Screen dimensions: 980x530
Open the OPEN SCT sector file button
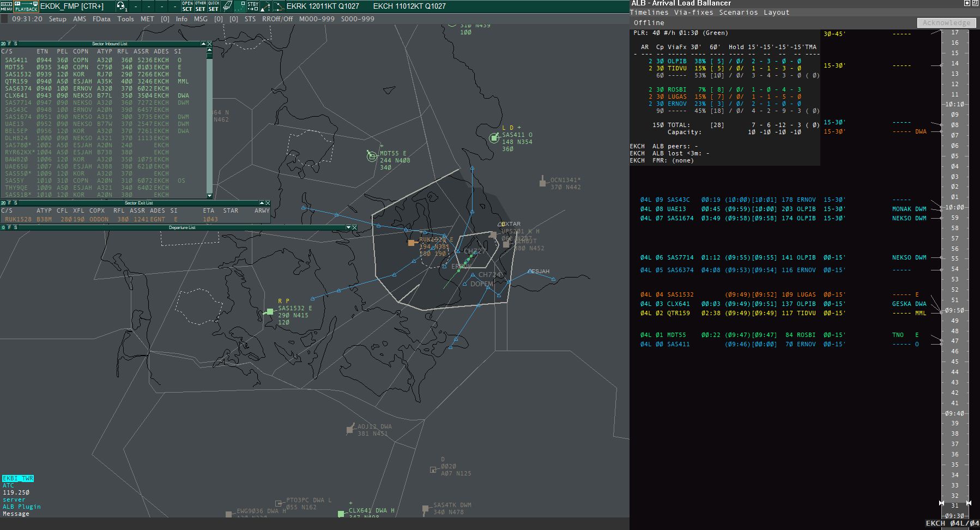pyautogui.click(x=187, y=6)
